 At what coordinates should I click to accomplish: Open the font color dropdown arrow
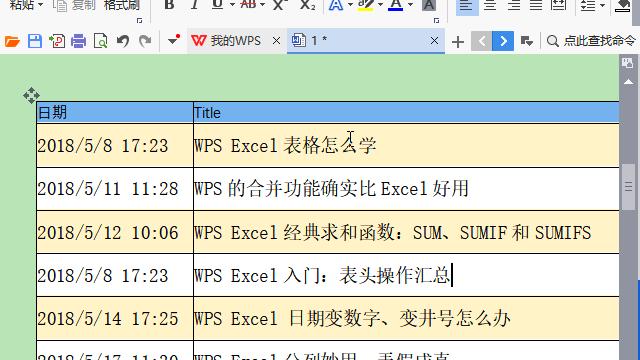click(411, 5)
